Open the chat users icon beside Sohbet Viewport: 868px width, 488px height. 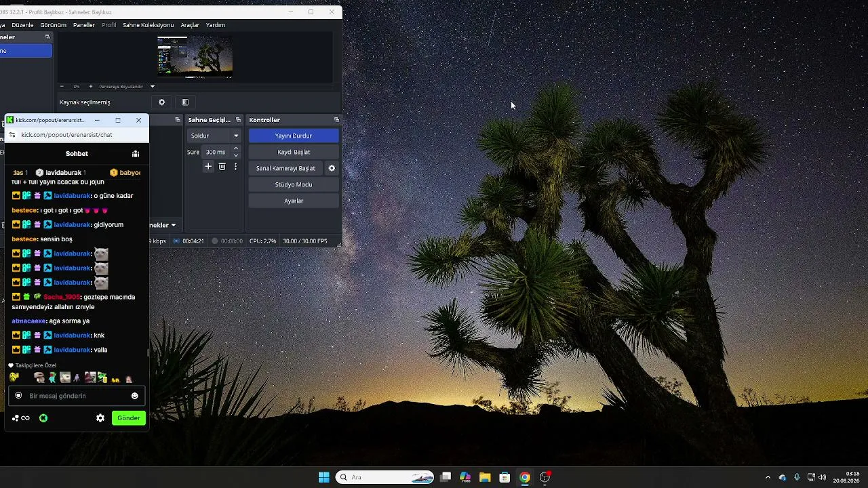136,154
